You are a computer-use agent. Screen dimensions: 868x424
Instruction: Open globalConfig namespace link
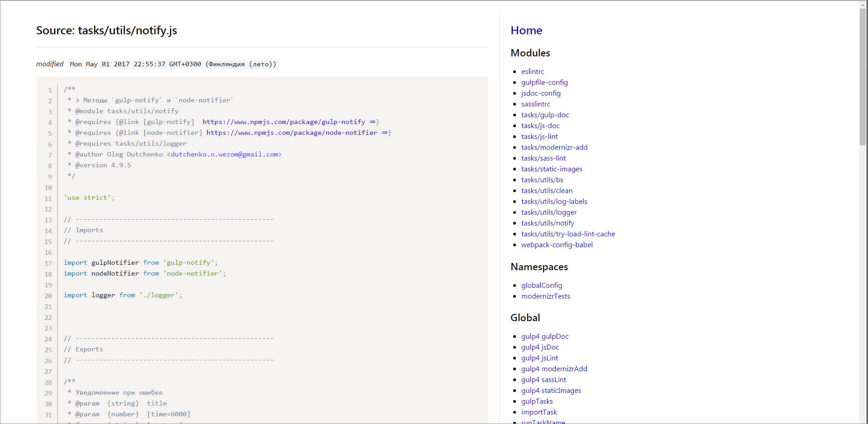coord(542,285)
